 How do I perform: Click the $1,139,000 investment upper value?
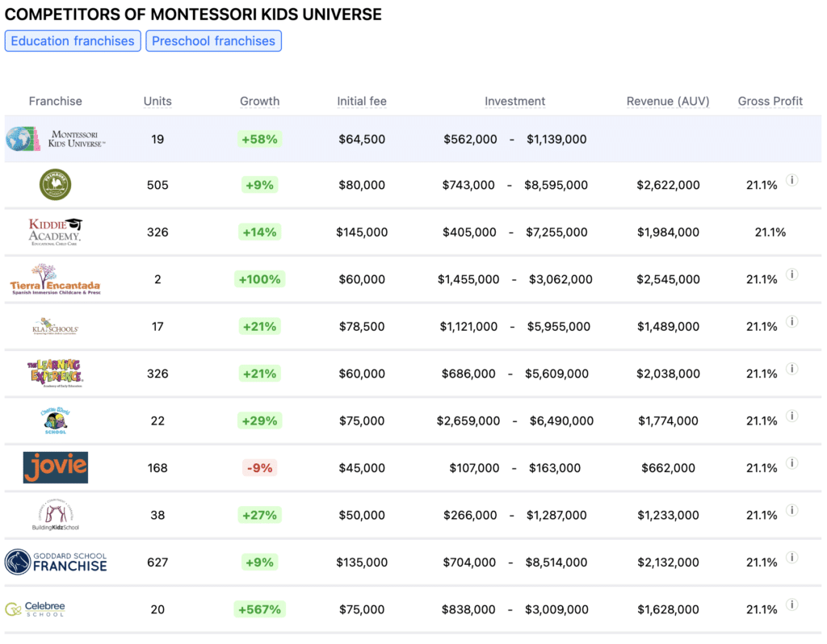pyautogui.click(x=556, y=139)
